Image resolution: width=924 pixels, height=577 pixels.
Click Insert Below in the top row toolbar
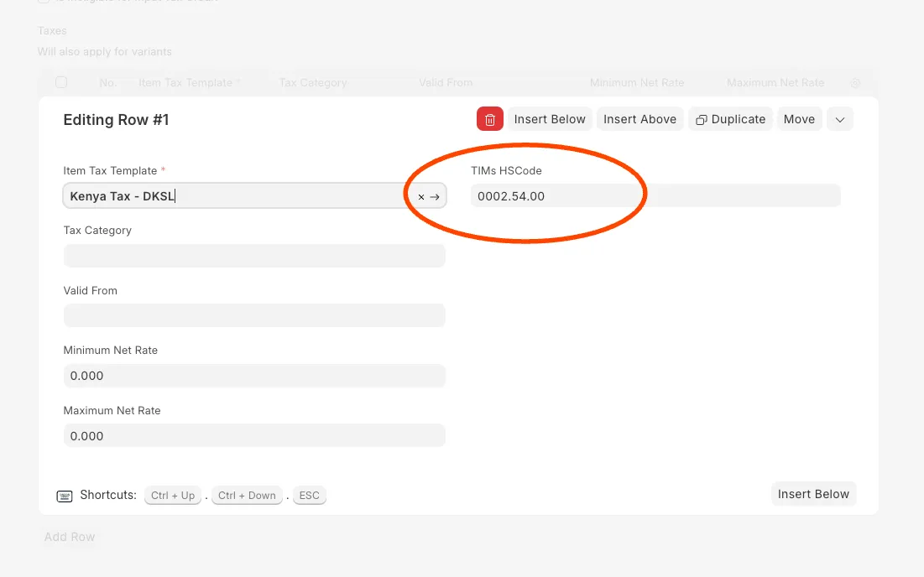550,119
